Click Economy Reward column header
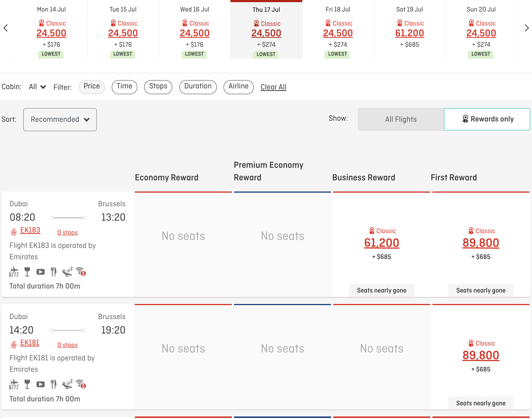 pyautogui.click(x=166, y=178)
